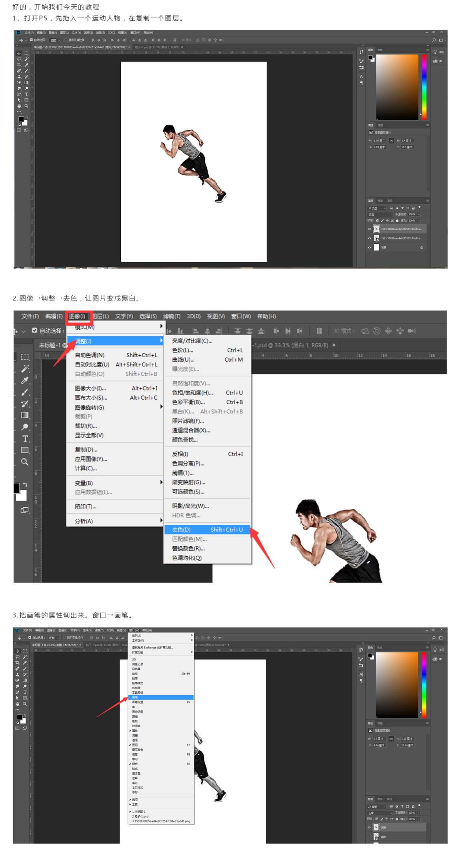This screenshot has width=460, height=868.
Task: Choose the Rectangular Marquee tool beside the Image menu
Action: [25, 356]
